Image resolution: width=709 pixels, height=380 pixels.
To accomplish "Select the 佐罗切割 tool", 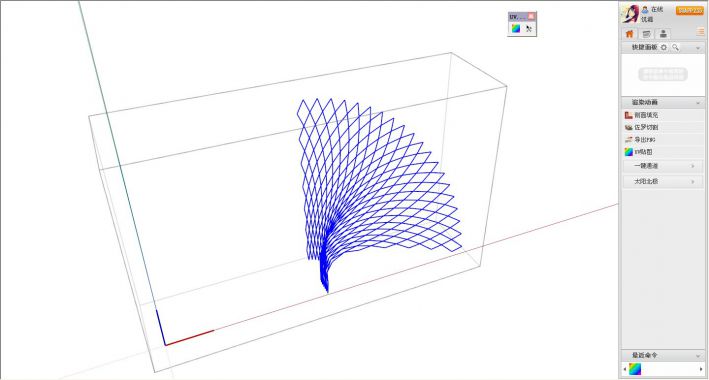I will (662, 128).
